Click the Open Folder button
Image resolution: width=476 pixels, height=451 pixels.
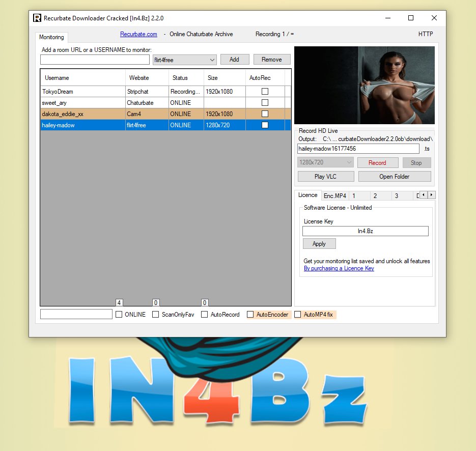tap(395, 176)
